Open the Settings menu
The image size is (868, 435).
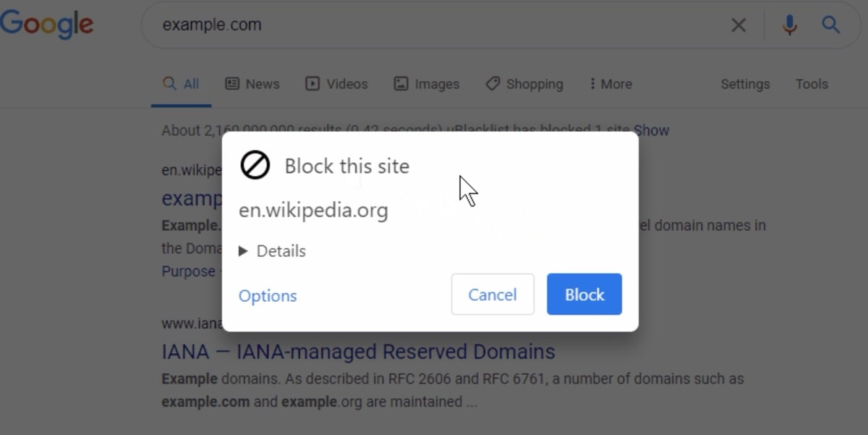pos(745,84)
